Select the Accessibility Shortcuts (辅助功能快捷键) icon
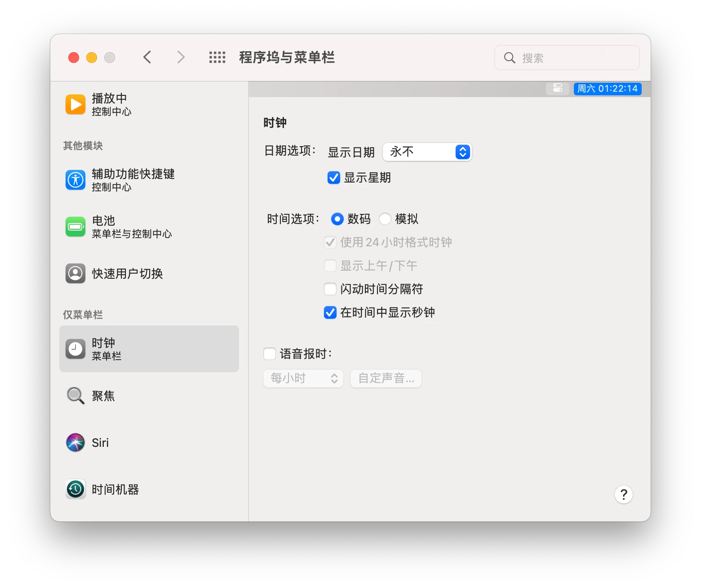The image size is (701, 588). (75, 180)
